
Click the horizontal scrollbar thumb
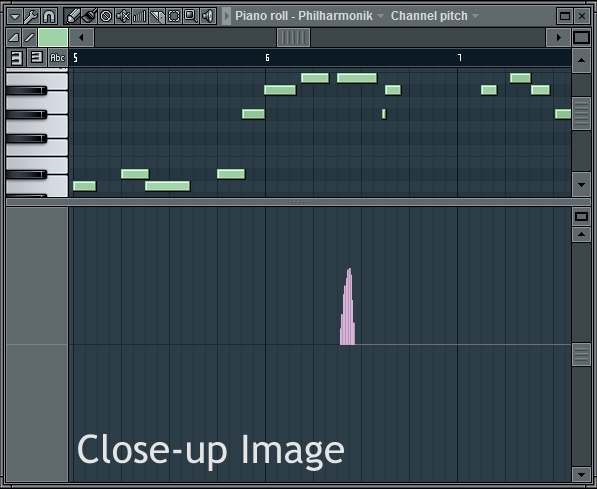pos(294,37)
